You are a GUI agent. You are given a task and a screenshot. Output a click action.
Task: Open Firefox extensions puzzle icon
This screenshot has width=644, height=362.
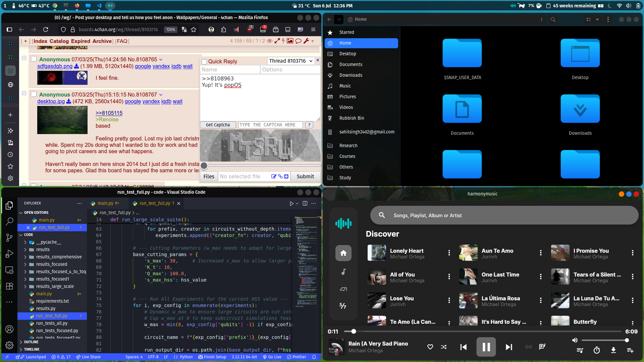224,29
